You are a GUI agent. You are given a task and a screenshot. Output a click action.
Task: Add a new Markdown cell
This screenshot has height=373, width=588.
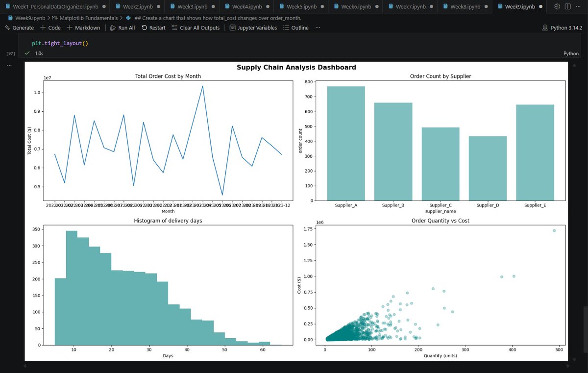click(83, 28)
